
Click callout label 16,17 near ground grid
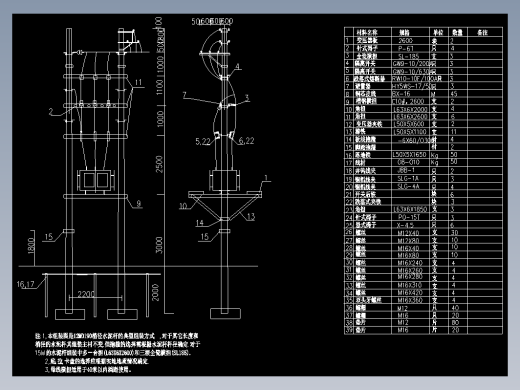pos(25,284)
